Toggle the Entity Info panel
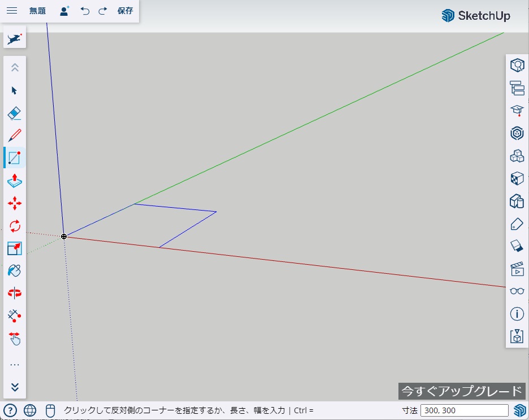529x420 pixels. [517, 314]
